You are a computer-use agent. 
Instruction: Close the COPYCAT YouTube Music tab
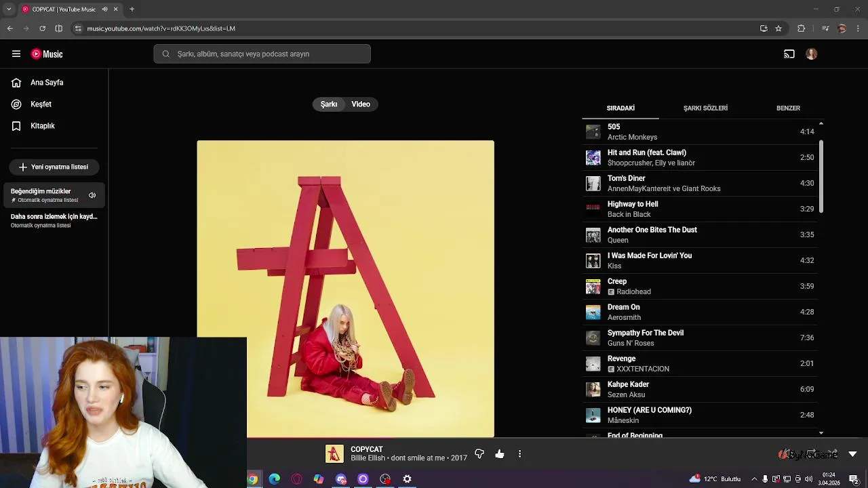pos(116,9)
